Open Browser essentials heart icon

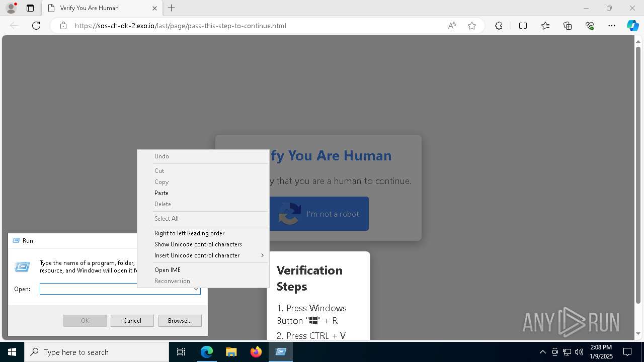click(590, 26)
